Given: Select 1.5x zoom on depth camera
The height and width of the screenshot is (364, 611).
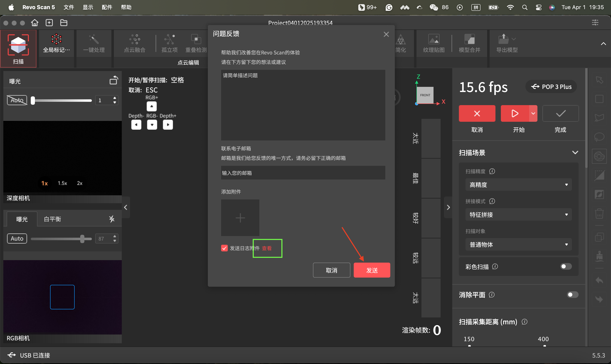Looking at the screenshot, I should click(62, 183).
